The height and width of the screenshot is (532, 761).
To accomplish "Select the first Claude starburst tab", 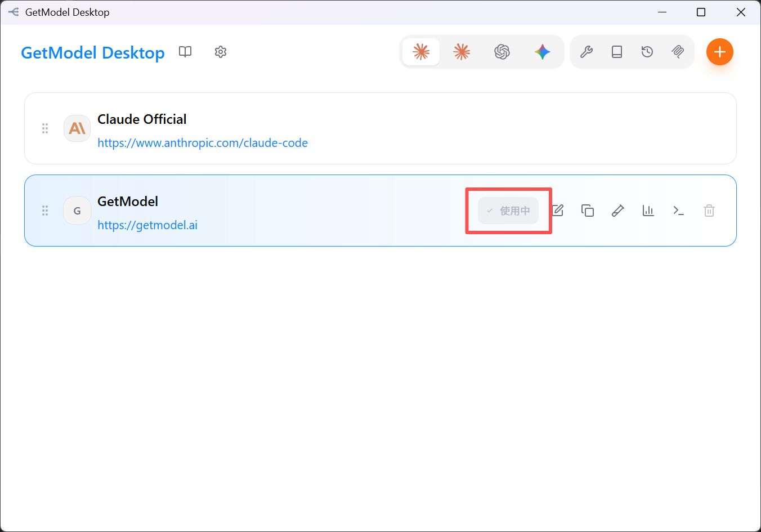I will tap(421, 52).
